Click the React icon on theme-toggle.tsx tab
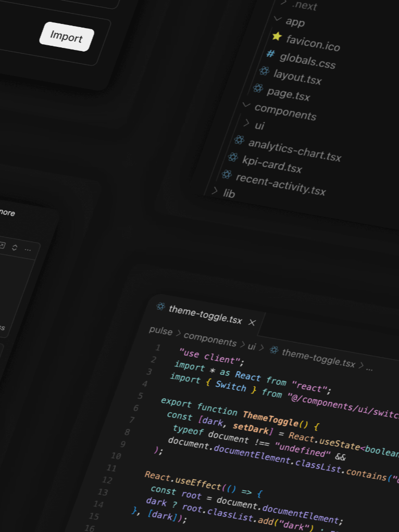 (160, 307)
